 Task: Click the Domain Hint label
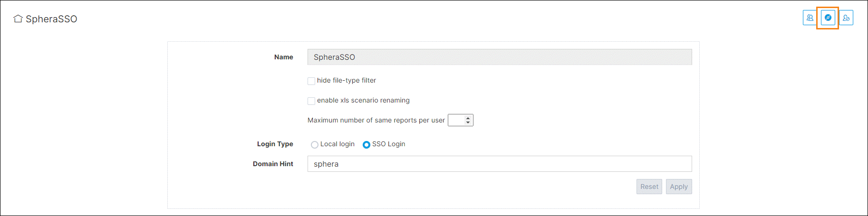pyautogui.click(x=273, y=164)
